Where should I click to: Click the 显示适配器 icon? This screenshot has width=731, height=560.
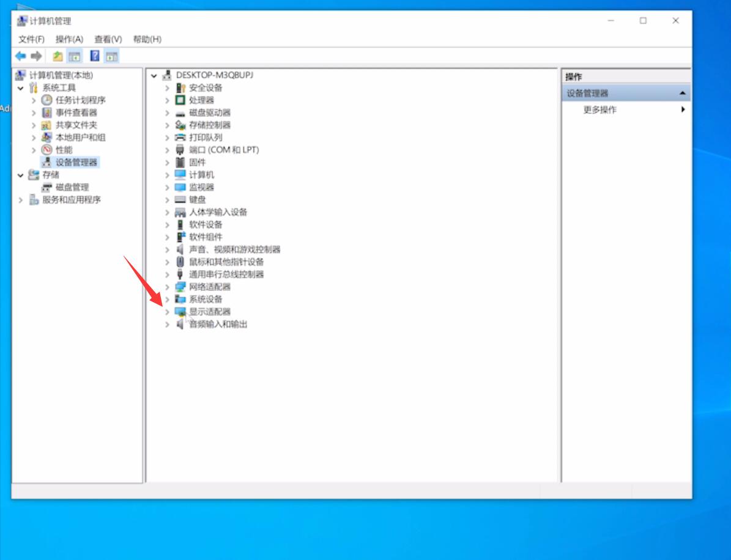[x=180, y=312]
